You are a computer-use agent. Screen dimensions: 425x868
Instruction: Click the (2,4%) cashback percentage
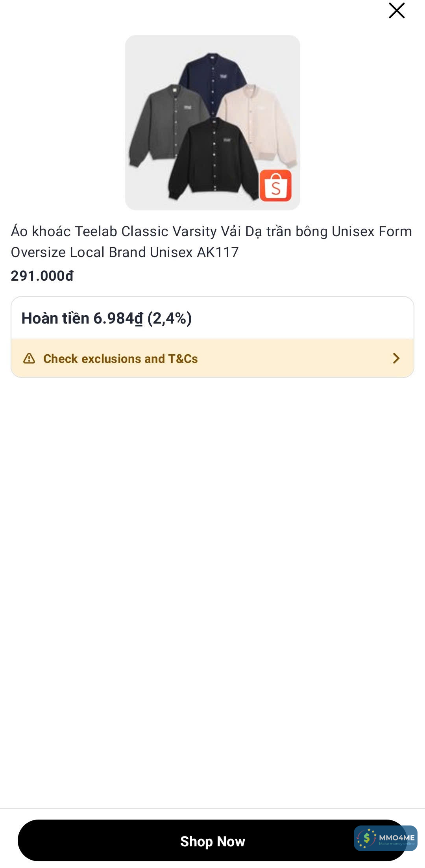[170, 318]
